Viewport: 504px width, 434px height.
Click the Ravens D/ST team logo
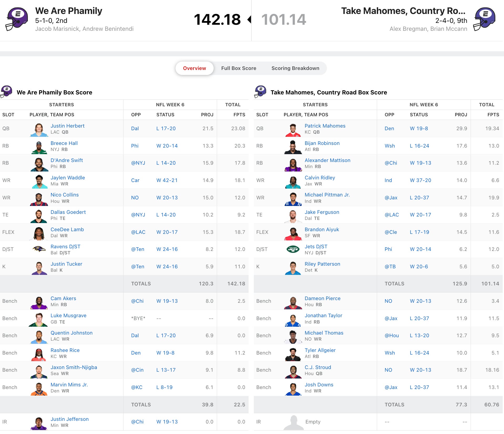coord(39,249)
